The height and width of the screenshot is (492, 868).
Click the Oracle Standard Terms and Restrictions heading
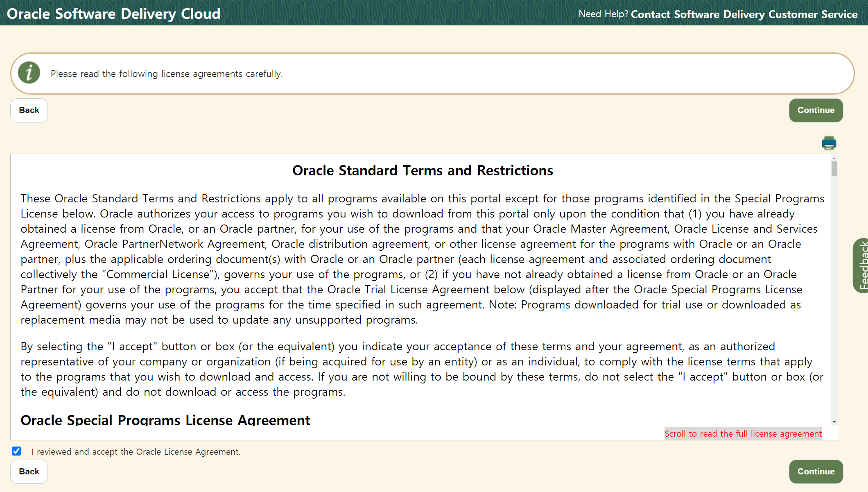(423, 170)
